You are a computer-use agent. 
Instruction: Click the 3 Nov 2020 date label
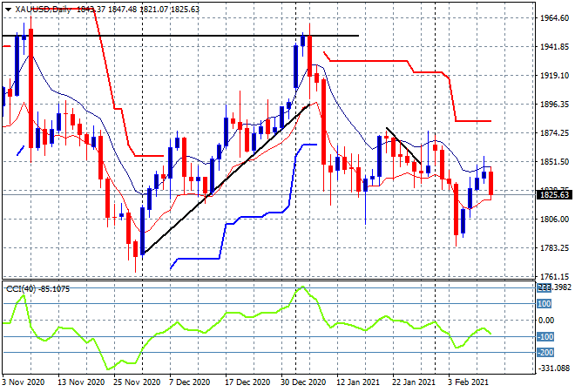tap(24, 382)
